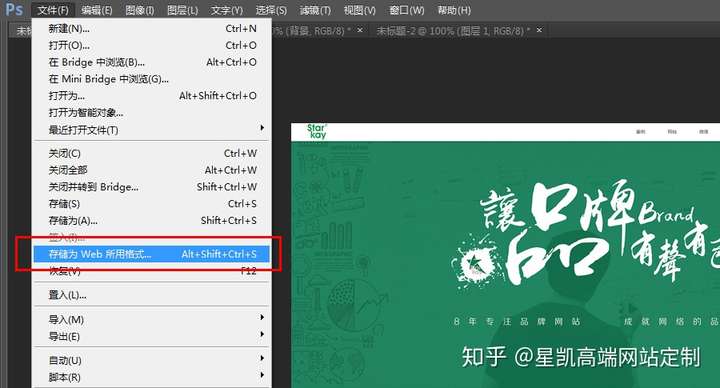Screen dimensions: 720x388
Task: Open the 帮助(H) menu
Action: pos(454,10)
